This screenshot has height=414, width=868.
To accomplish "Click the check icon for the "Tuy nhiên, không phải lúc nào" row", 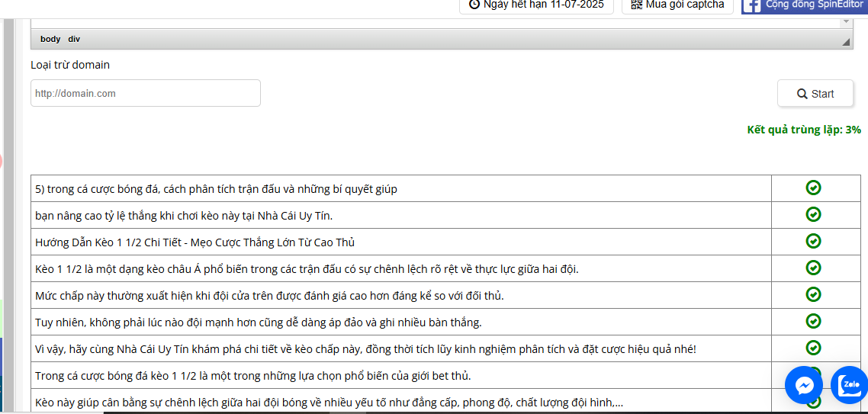I will 813,322.
